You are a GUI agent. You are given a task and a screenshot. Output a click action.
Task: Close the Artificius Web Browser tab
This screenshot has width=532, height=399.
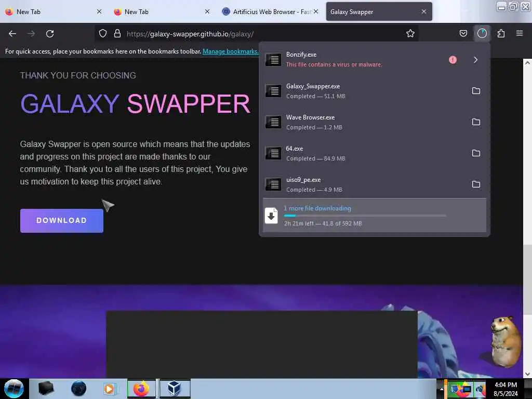(316, 11)
